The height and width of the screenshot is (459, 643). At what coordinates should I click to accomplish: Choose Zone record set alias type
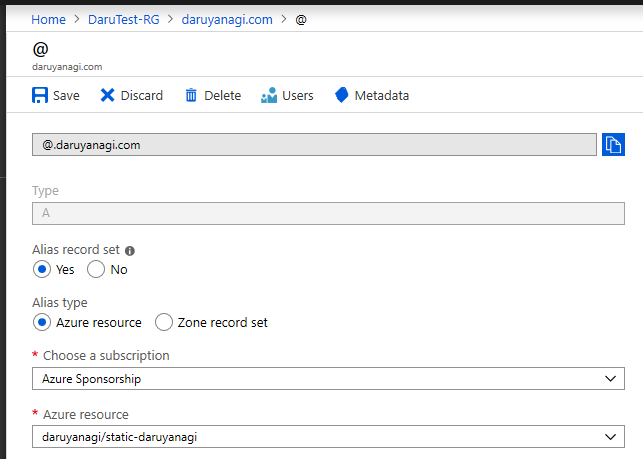(164, 322)
